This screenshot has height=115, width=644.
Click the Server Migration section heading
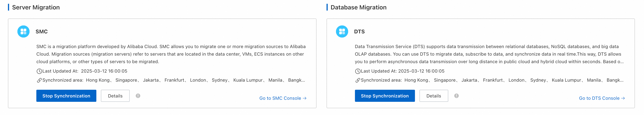[x=36, y=8]
